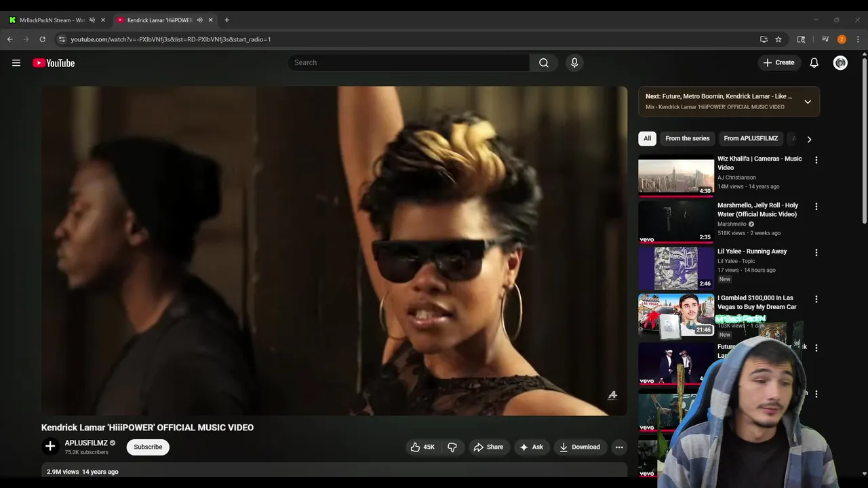Expand the Next up mix playlist panel
Image resolution: width=868 pixels, height=488 pixels.
pos(808,102)
